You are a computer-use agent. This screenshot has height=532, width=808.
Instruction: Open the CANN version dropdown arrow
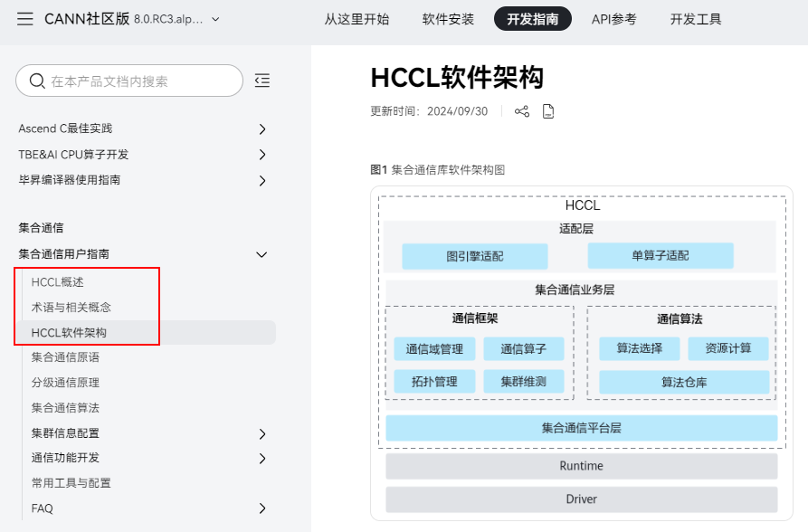tap(216, 20)
